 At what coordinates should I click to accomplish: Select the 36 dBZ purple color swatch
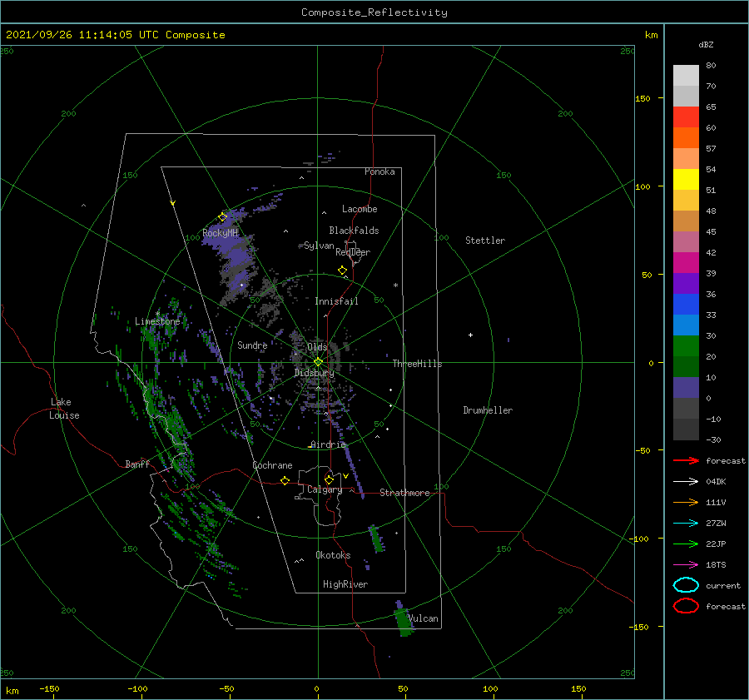click(x=686, y=283)
